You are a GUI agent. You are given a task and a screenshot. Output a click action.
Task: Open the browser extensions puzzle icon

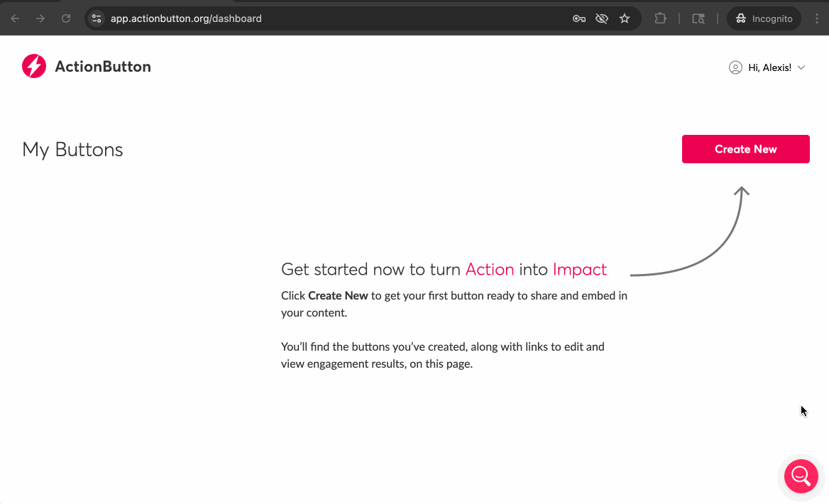660,18
